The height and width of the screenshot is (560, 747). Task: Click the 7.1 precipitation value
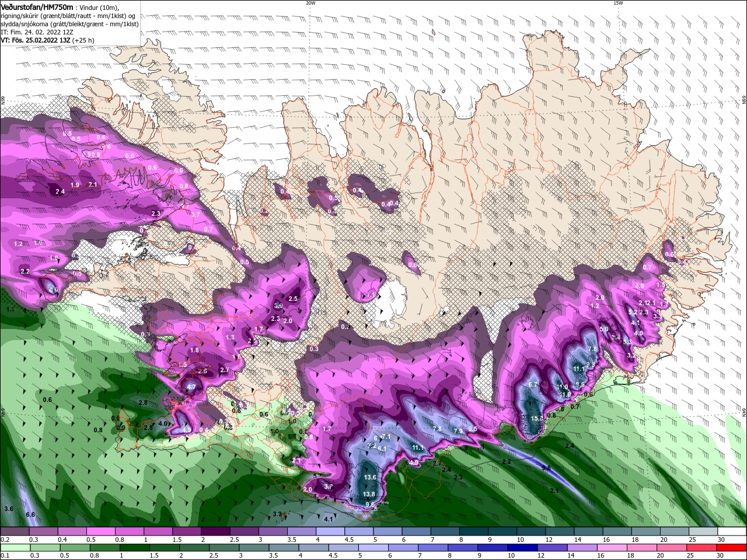(x=386, y=437)
